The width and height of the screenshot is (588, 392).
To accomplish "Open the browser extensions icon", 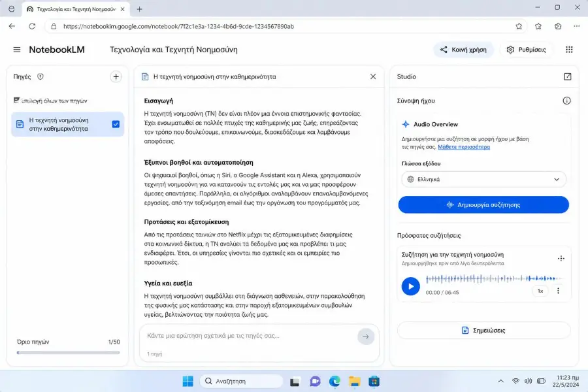I will pyautogui.click(x=558, y=26).
